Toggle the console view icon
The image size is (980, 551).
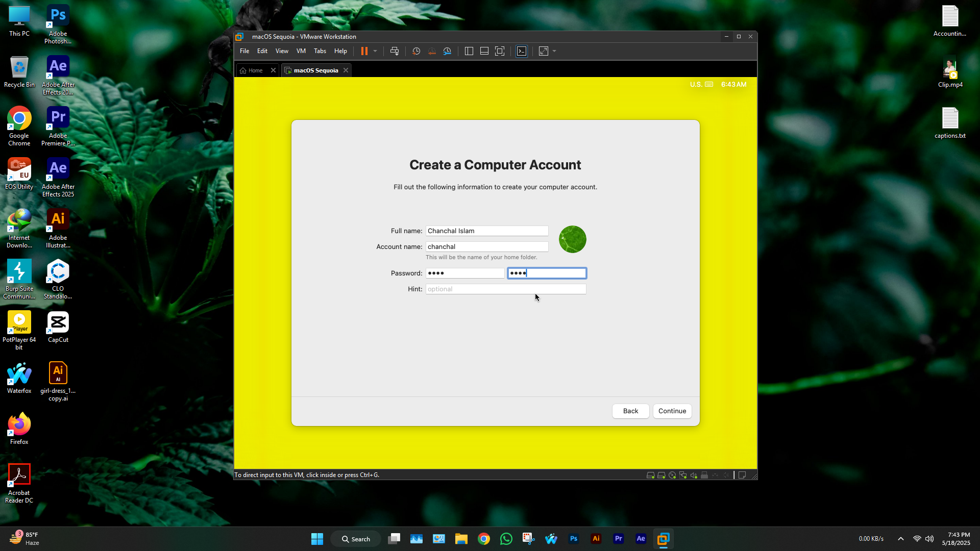(x=522, y=51)
